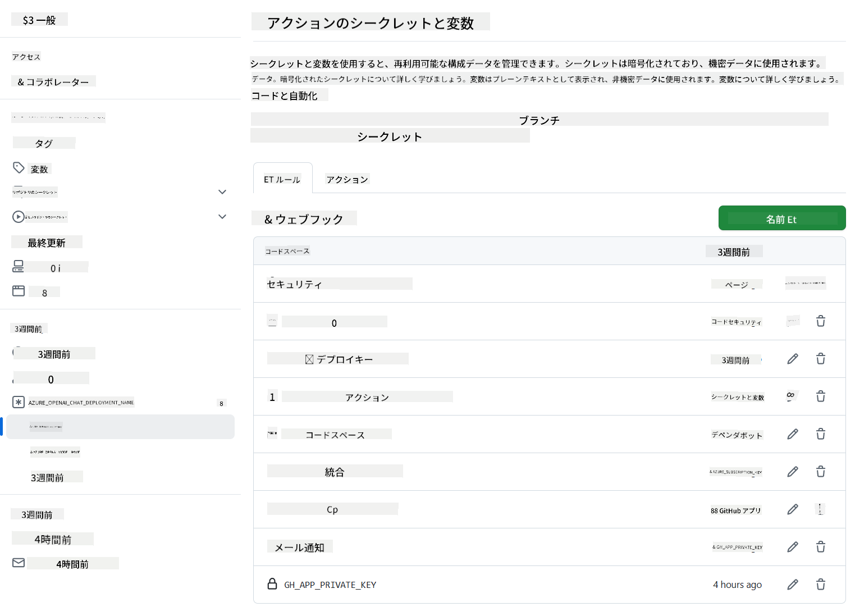Click the GH_APP_PRIVATE_KEY name text
The height and width of the screenshot is (616, 855).
(330, 585)
